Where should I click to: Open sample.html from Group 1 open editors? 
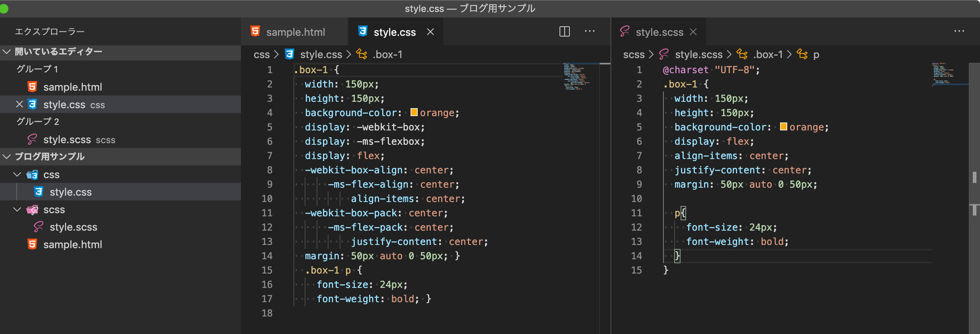(x=120, y=87)
